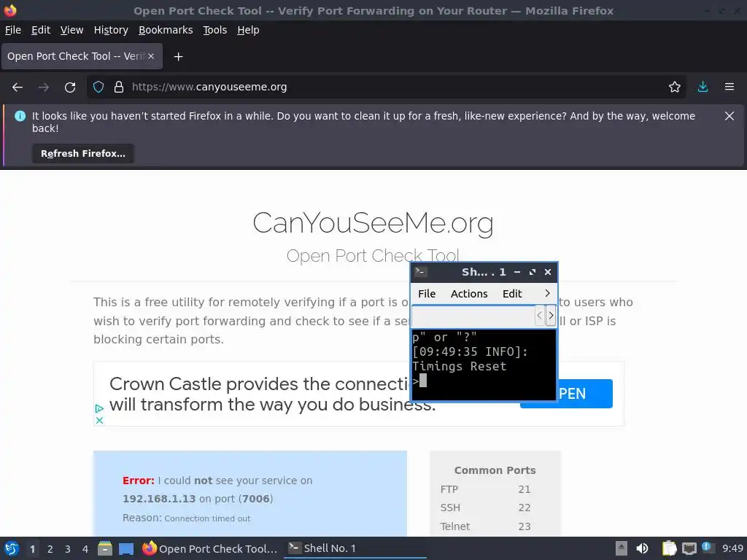Click the terminal icon in Shell titlebar
This screenshot has height=560, width=747.
click(x=421, y=272)
